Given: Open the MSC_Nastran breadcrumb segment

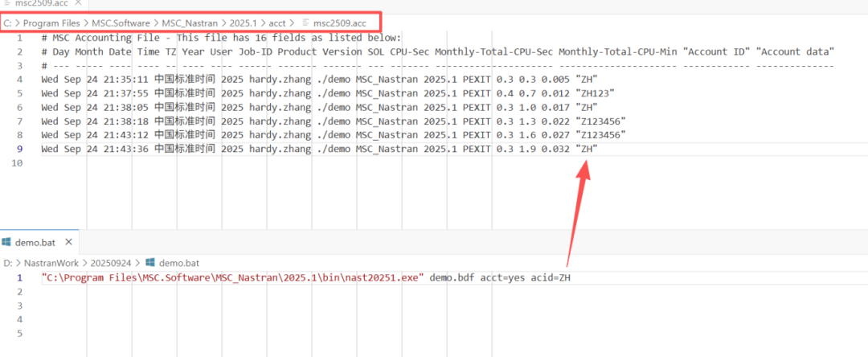Looking at the screenshot, I should [x=190, y=23].
